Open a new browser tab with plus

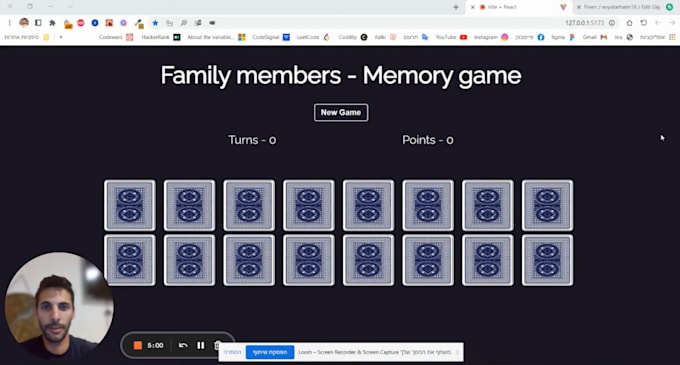tap(456, 7)
